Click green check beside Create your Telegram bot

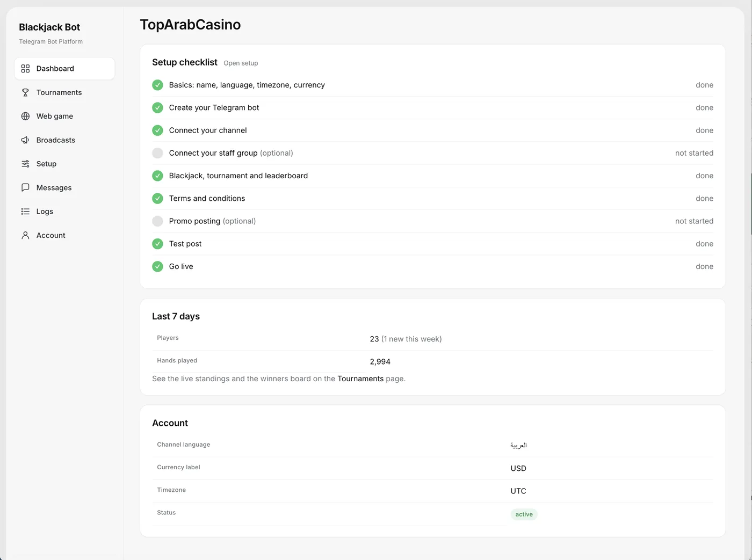157,107
